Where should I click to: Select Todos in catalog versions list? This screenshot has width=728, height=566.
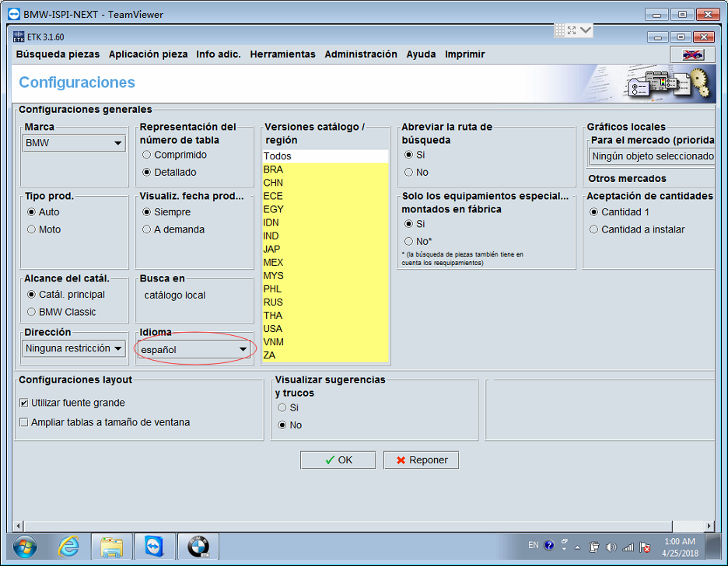coord(325,156)
